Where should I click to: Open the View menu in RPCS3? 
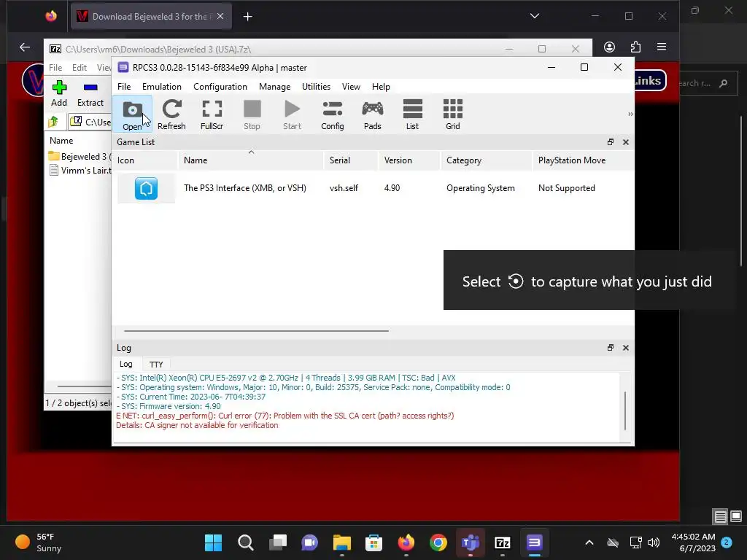pos(351,87)
